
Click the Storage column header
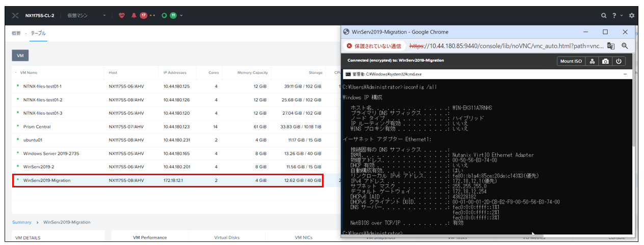315,73
